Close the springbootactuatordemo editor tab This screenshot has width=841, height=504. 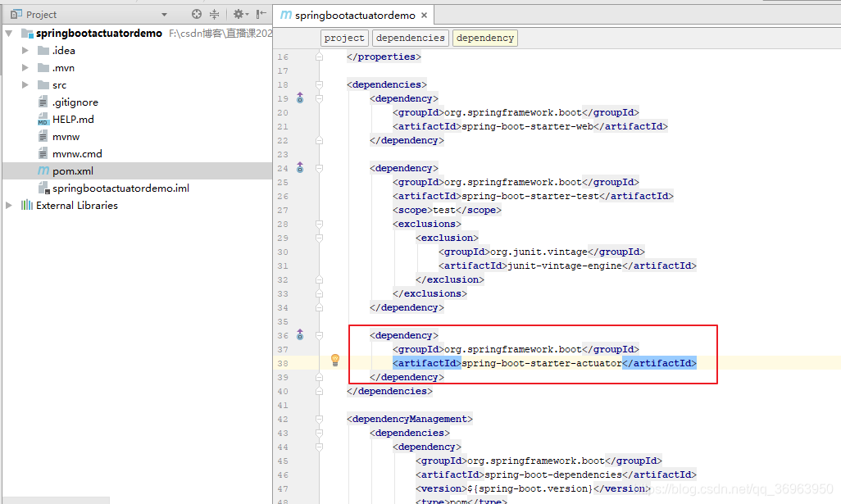coord(425,15)
